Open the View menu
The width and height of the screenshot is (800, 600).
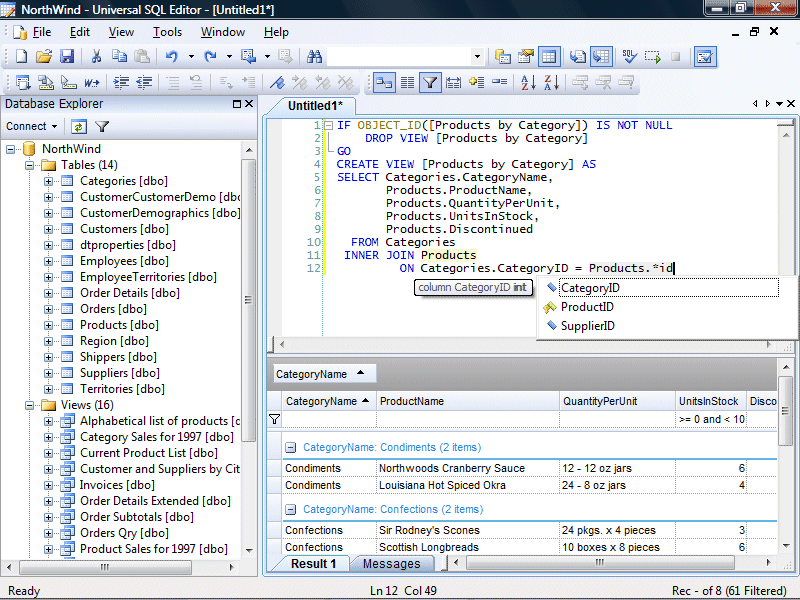pyautogui.click(x=121, y=32)
